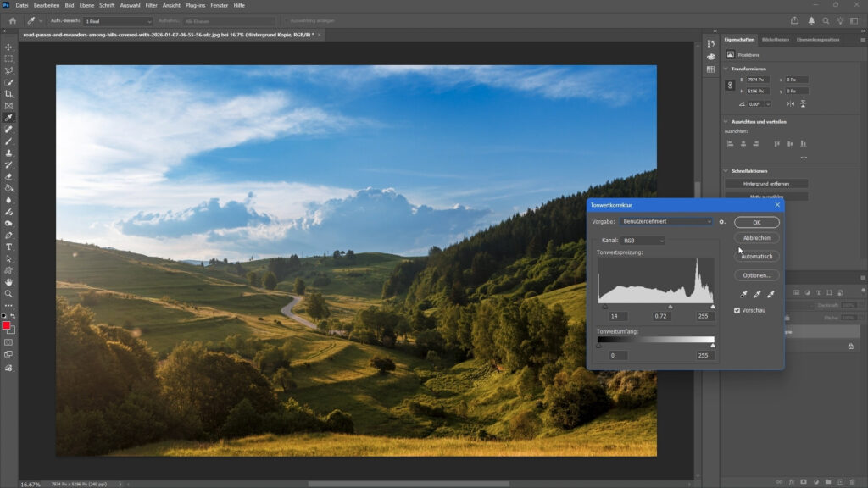The height and width of the screenshot is (488, 868).
Task: Uncheck the Vorschau preview checkbox
Action: [x=738, y=311]
